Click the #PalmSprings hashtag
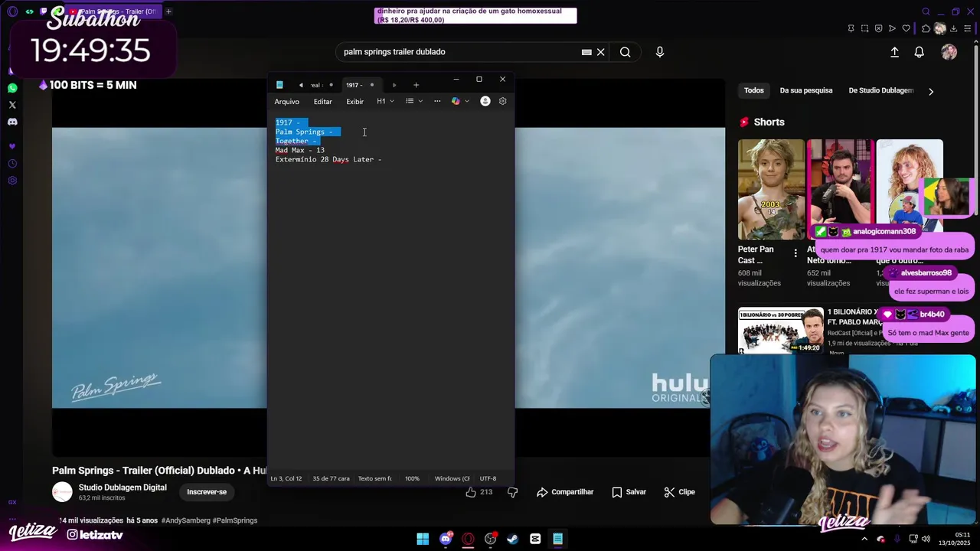Image resolution: width=980 pixels, height=551 pixels. click(235, 520)
